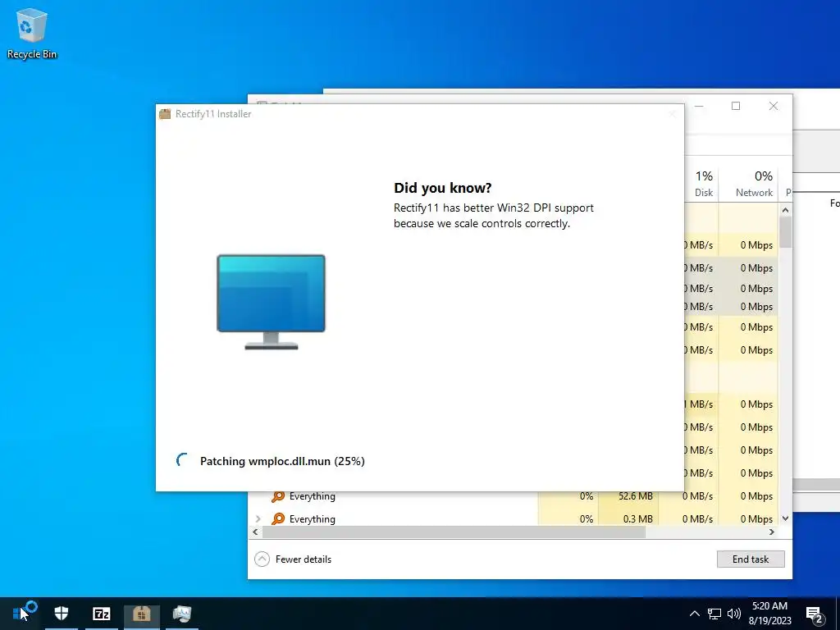Expand the second Everything process row
Image resolution: width=840 pixels, height=630 pixels.
(258, 518)
